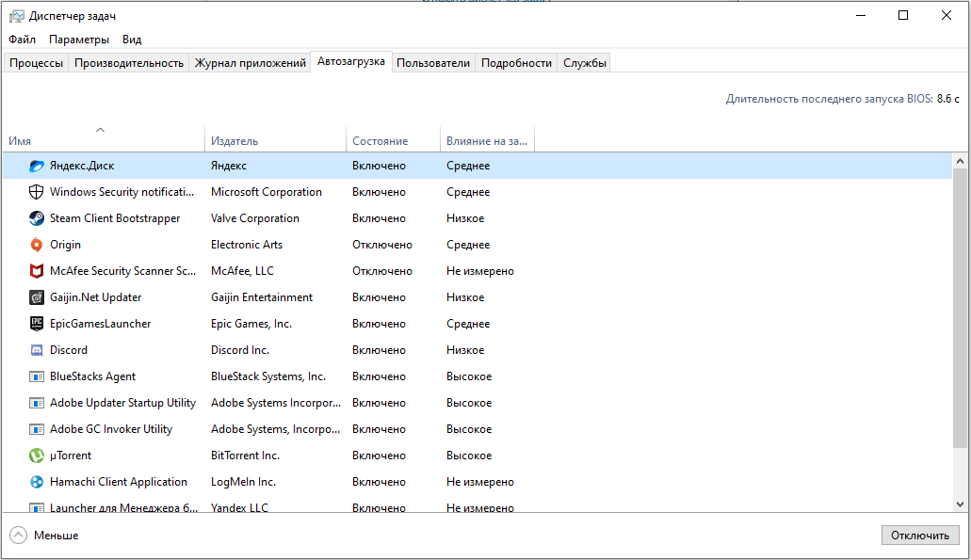Select the µTorrent entry name

coord(71,456)
